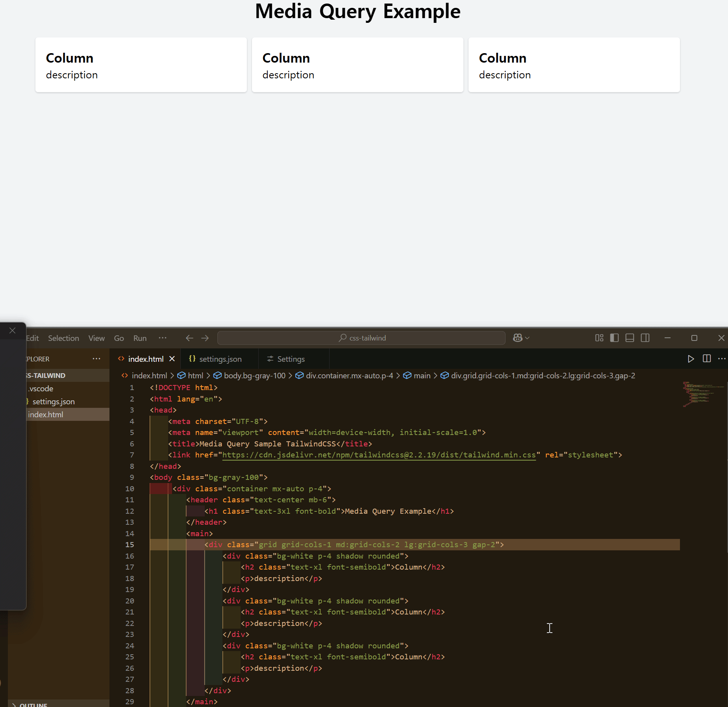Open settings.json in the Explorer

(68, 402)
